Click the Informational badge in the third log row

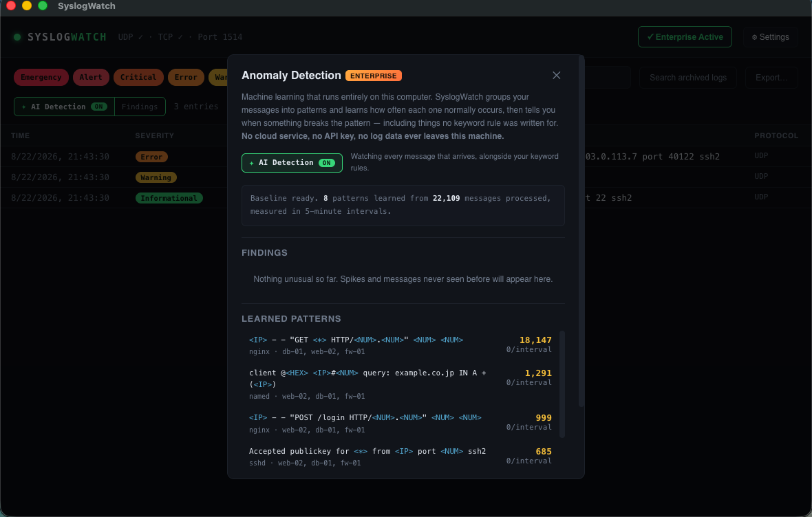[169, 198]
